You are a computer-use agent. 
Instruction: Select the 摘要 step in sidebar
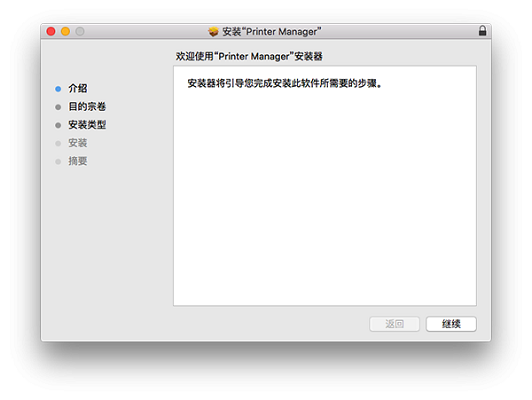[78, 161]
